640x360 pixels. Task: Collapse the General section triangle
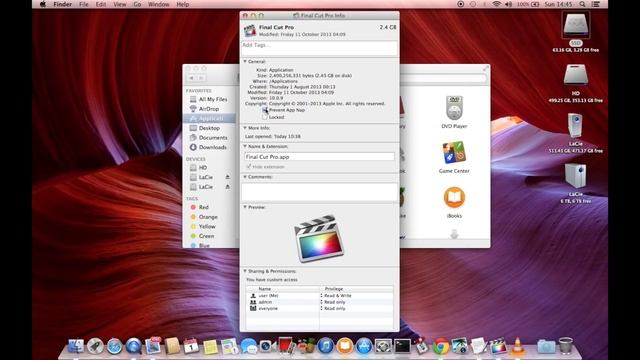point(245,62)
